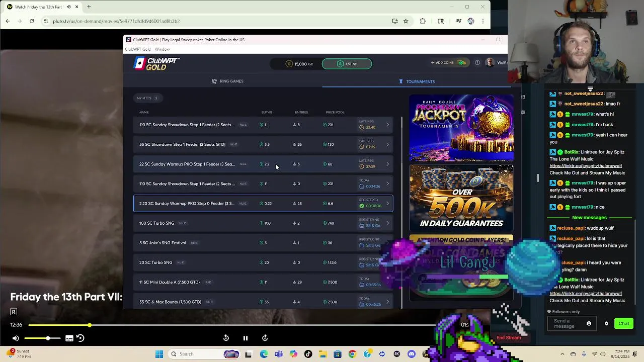This screenshot has width=644, height=362.
Task: Open Microsoft Teams from the taskbar
Action: coord(279,354)
